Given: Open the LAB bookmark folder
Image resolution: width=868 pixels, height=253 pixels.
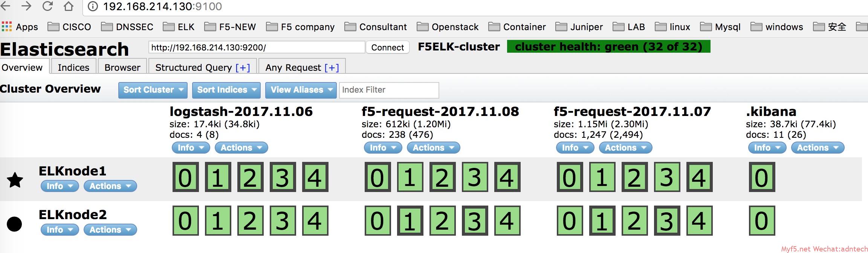Looking at the screenshot, I should pos(629,27).
